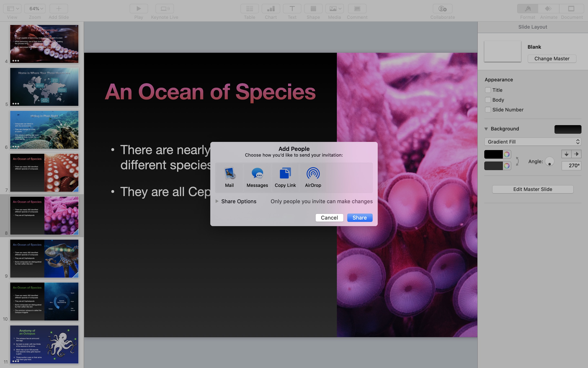Insert a Shape
588x368 pixels.
313,9
